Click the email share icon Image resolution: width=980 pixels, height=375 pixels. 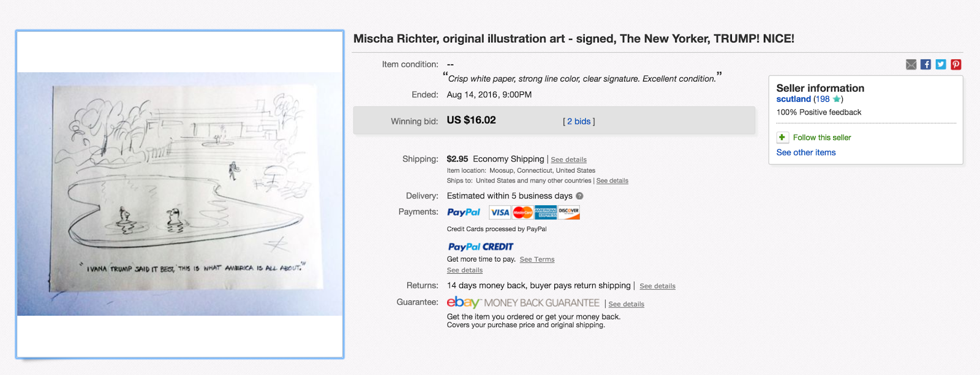[x=911, y=64]
